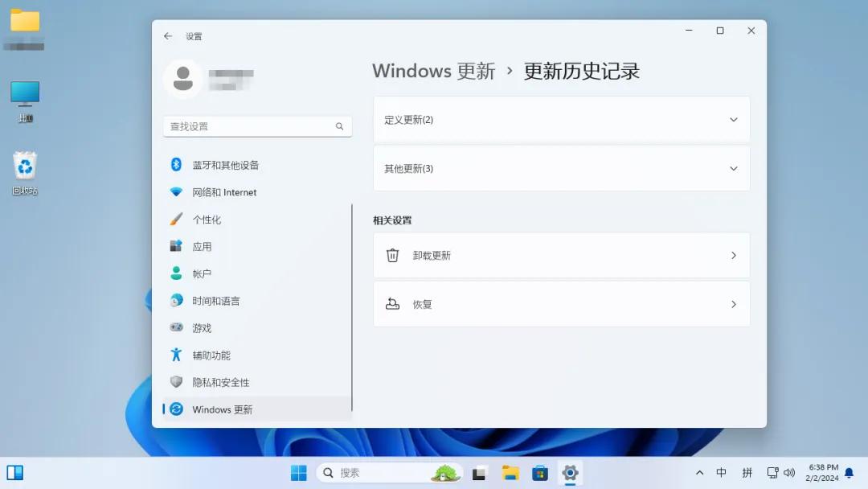
Task: Click the 中 input language indicator
Action: pos(721,472)
